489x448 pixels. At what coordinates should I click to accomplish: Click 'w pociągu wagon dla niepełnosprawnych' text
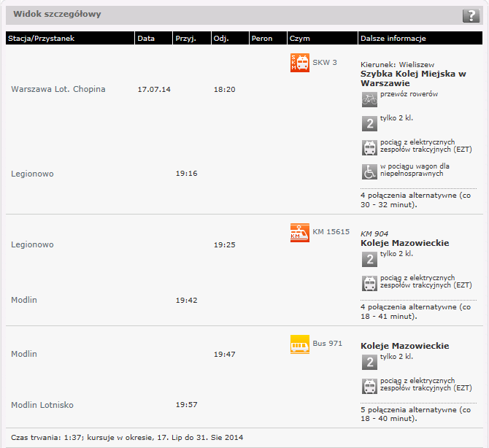coord(415,170)
